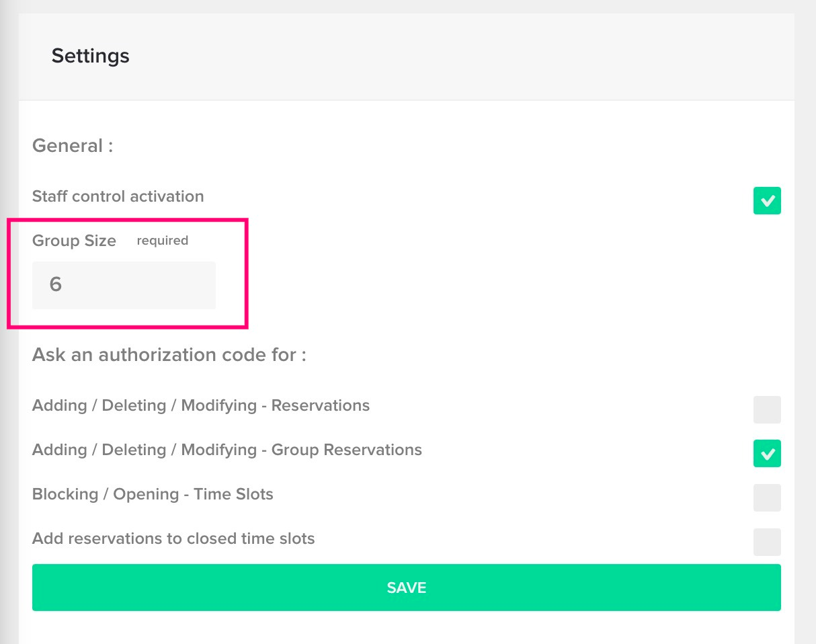
Task: Disable the Staff control activation checkbox
Action: [x=767, y=200]
